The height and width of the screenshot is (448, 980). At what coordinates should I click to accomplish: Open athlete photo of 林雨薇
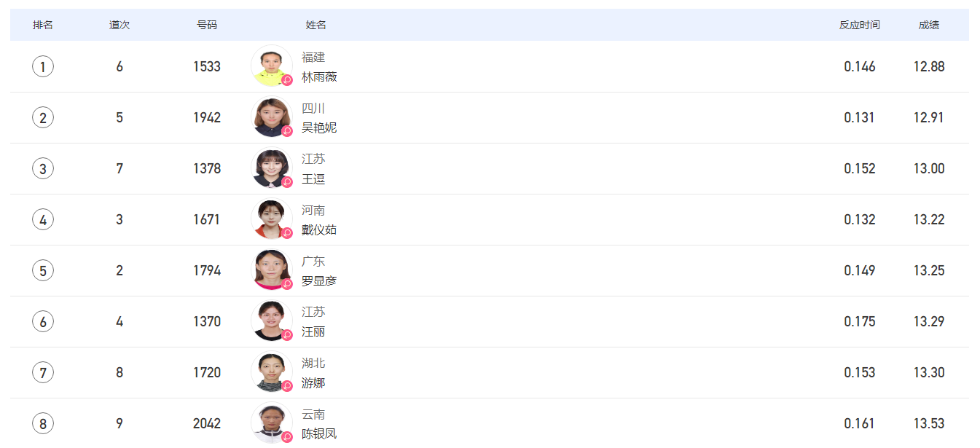click(x=271, y=66)
